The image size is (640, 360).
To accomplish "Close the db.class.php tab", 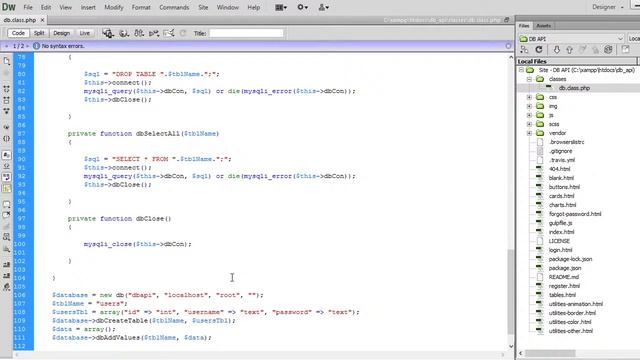I will (x=42, y=20).
